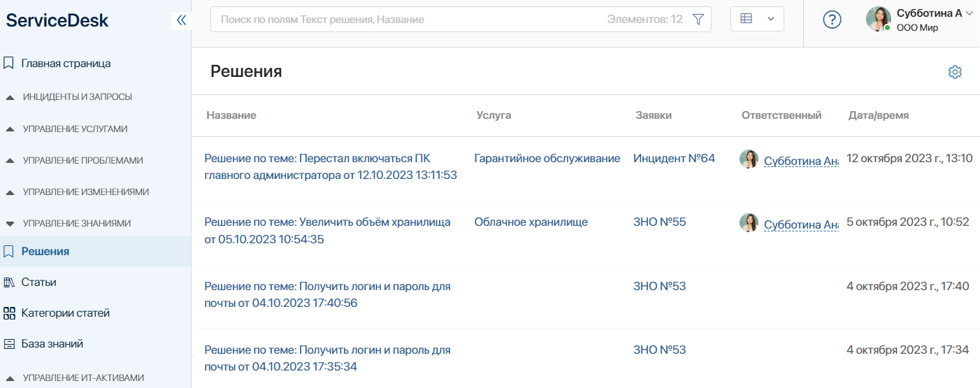Open service Гарантийное обслуживание
The height and width of the screenshot is (388, 980).
click(x=547, y=159)
